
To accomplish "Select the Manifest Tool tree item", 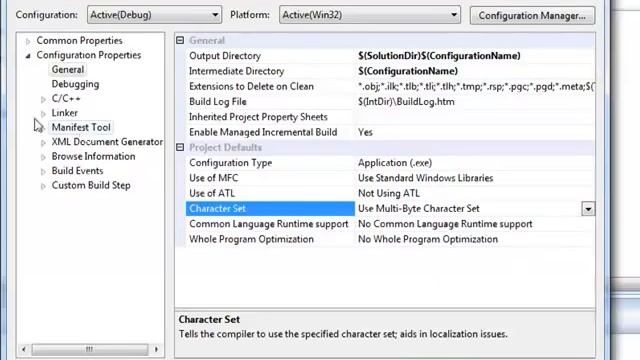I will [x=81, y=127].
